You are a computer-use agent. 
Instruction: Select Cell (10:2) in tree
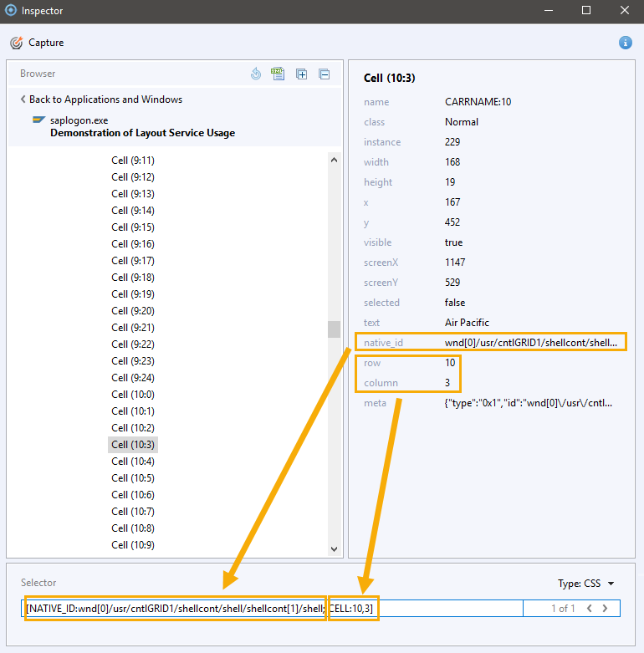pyautogui.click(x=133, y=428)
